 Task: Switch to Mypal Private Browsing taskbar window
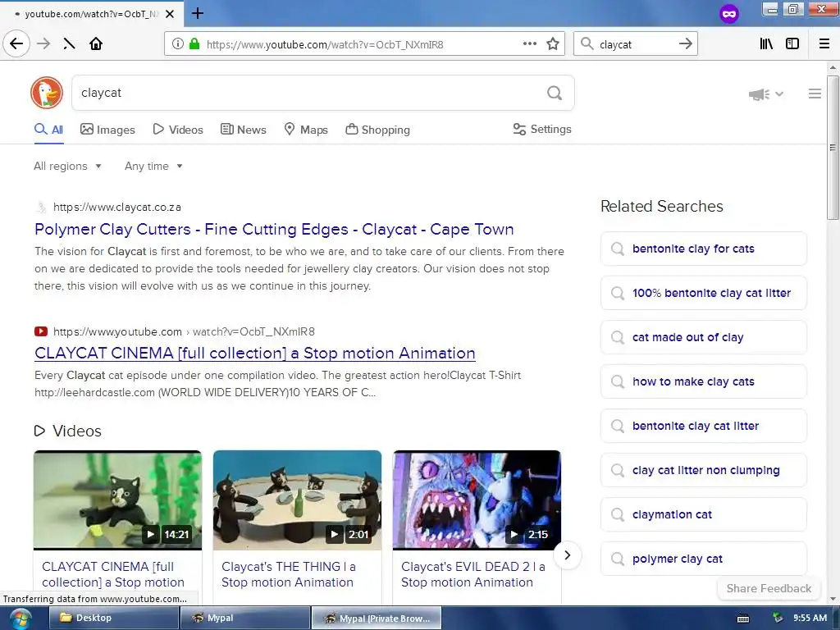coord(377,618)
